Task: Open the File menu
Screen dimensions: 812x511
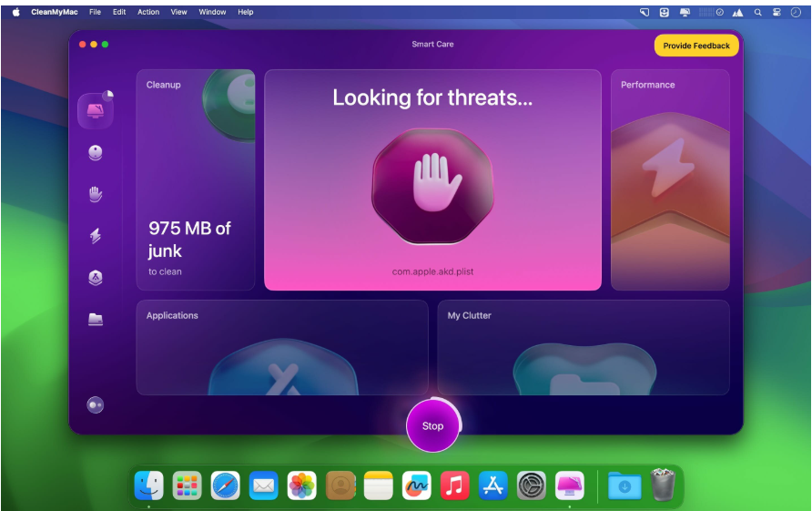Action: point(95,12)
